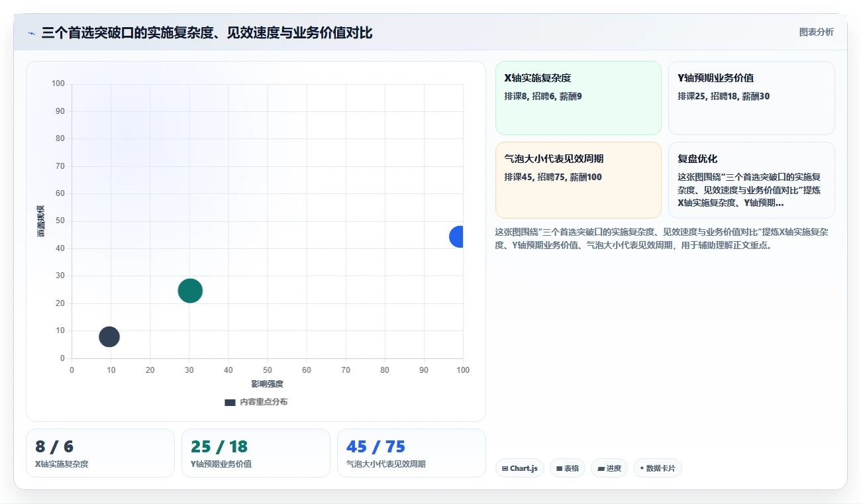Click the y-axis tick label 100
The width and height of the screenshot is (861, 504).
pos(58,83)
